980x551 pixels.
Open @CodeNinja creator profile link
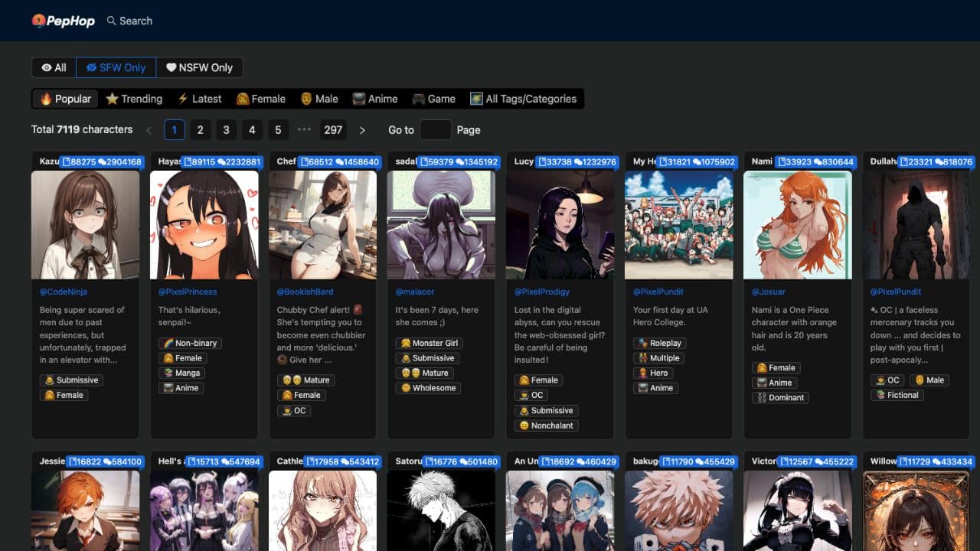coord(64,292)
